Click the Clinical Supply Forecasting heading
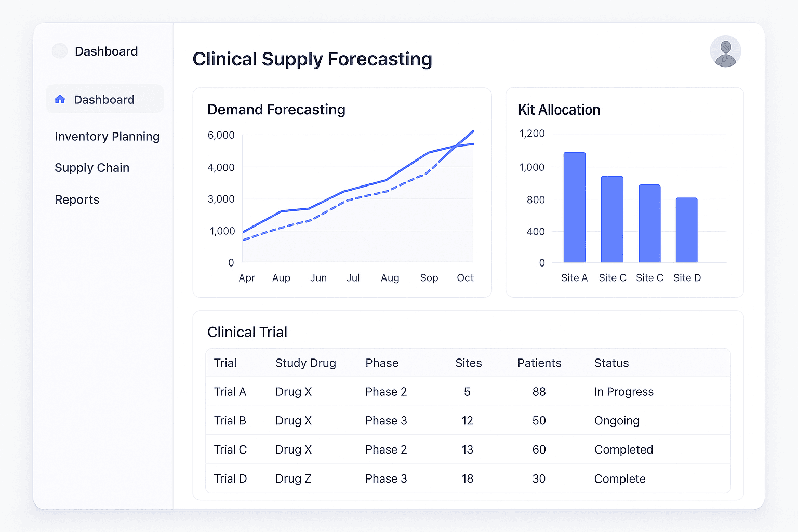Viewport: 798px width, 532px height. pos(312,59)
